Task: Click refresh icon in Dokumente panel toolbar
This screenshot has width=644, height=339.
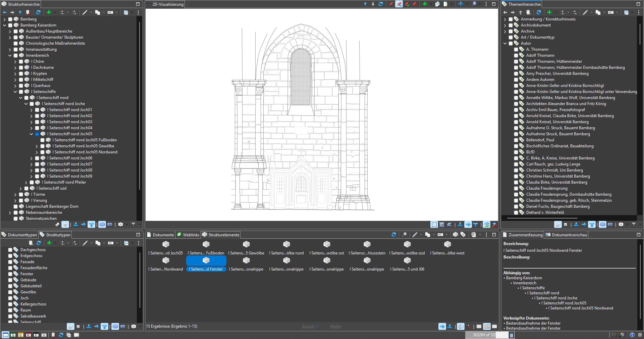Action: [x=394, y=235]
